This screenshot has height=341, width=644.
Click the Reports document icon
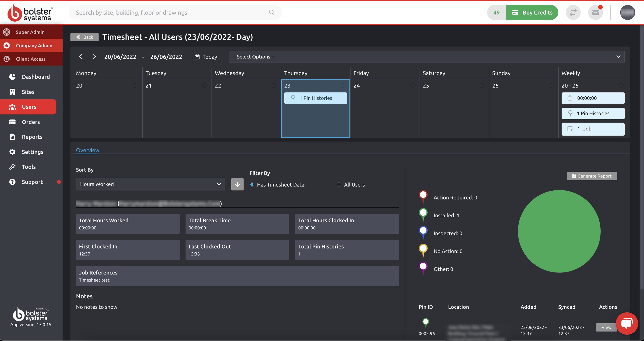[x=12, y=137]
